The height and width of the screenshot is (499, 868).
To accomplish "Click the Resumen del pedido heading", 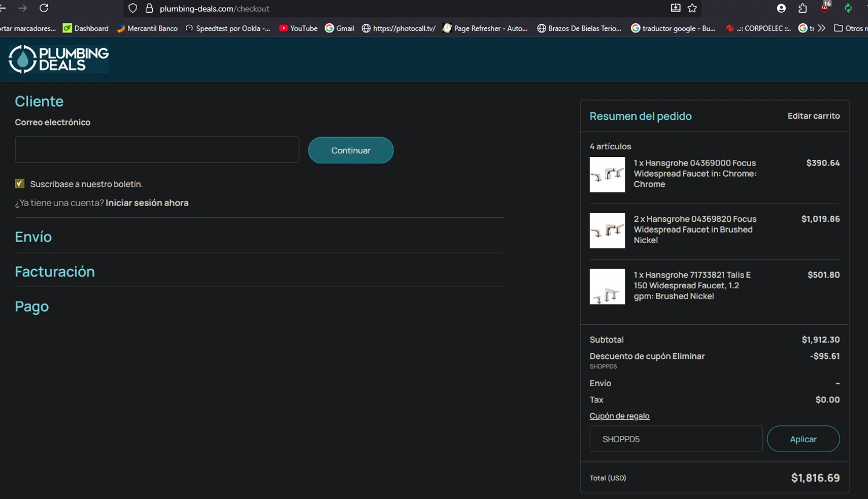I will 641,116.
